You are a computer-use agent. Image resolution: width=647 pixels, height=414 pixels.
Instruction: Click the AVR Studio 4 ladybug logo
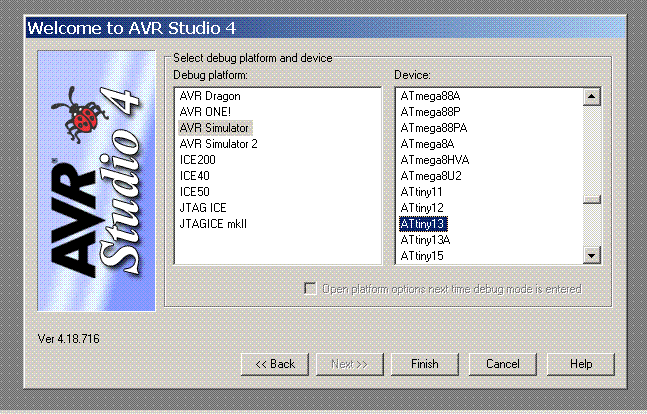tap(96, 181)
